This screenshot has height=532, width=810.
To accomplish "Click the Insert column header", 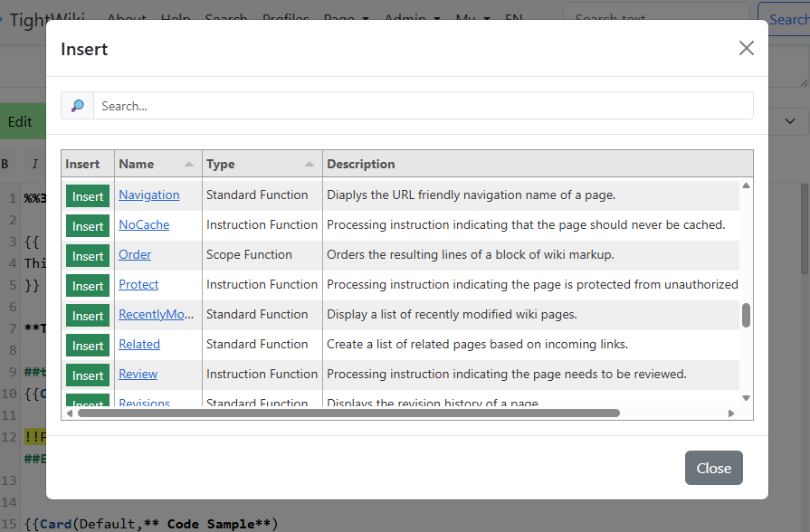I will point(88,165).
